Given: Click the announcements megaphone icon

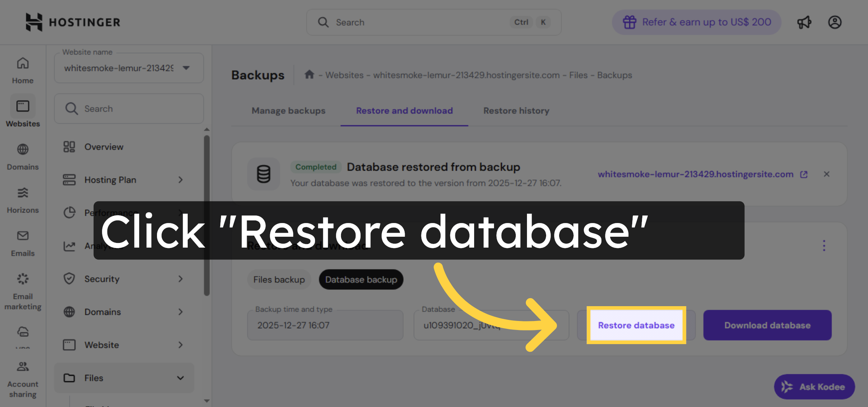Looking at the screenshot, I should point(804,22).
